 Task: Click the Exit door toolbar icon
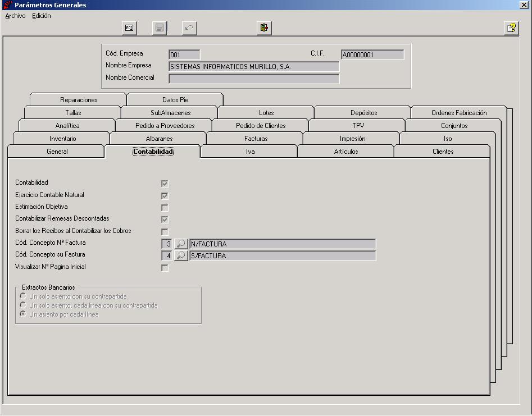pos(264,28)
